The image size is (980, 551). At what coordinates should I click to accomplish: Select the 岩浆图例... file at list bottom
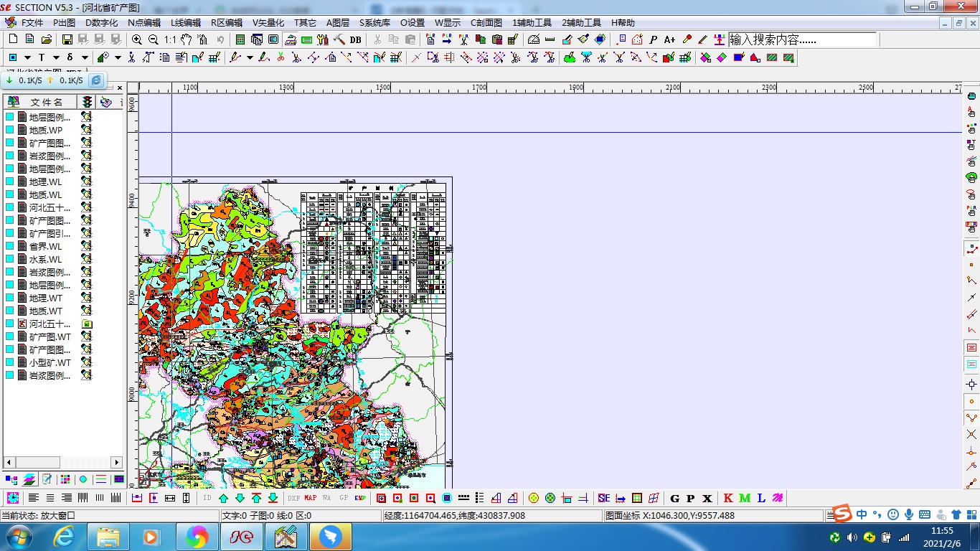click(x=50, y=375)
